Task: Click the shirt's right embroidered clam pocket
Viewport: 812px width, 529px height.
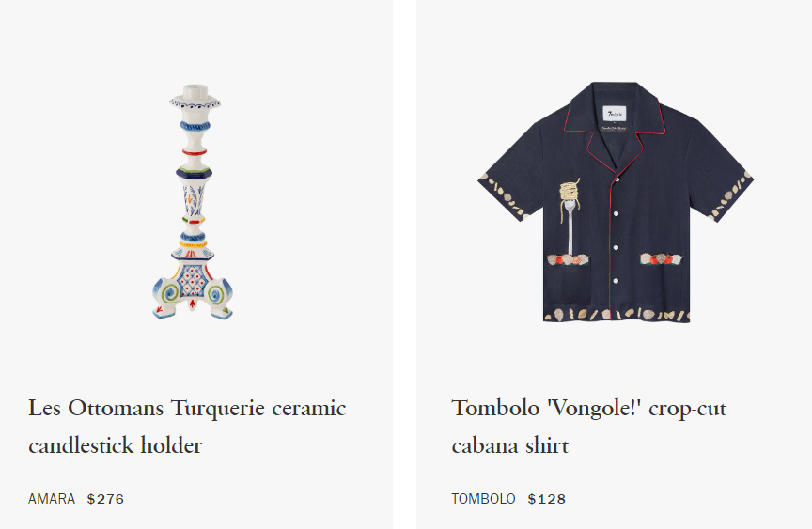Action: point(661,258)
